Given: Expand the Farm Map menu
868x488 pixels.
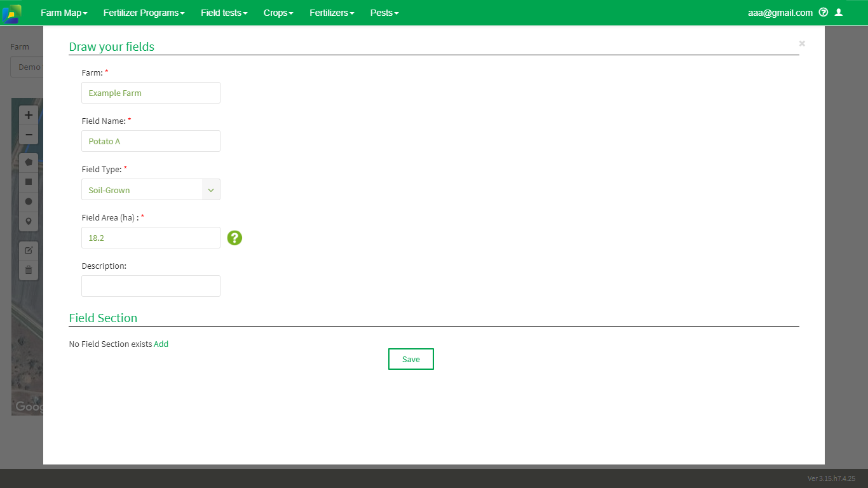Looking at the screenshot, I should pyautogui.click(x=64, y=13).
